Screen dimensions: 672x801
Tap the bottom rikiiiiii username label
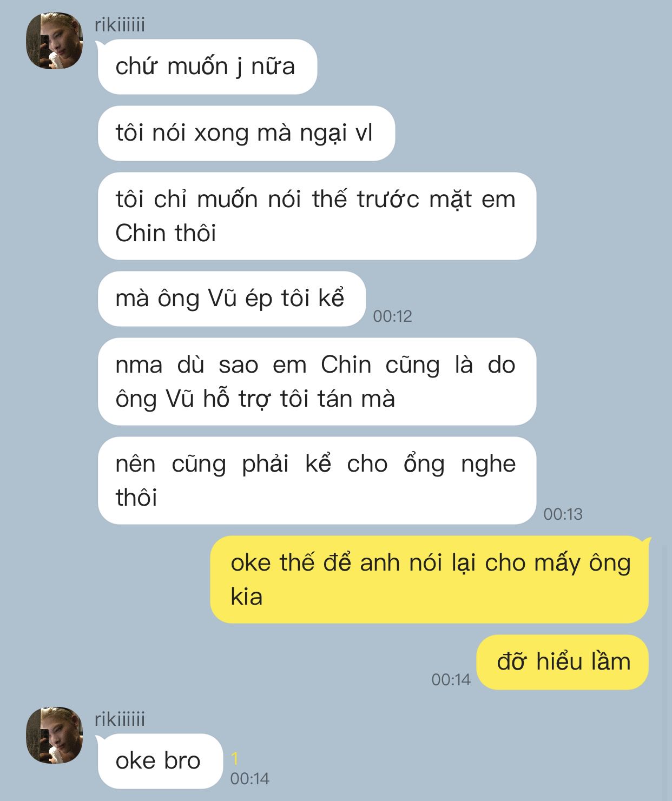[x=120, y=719]
